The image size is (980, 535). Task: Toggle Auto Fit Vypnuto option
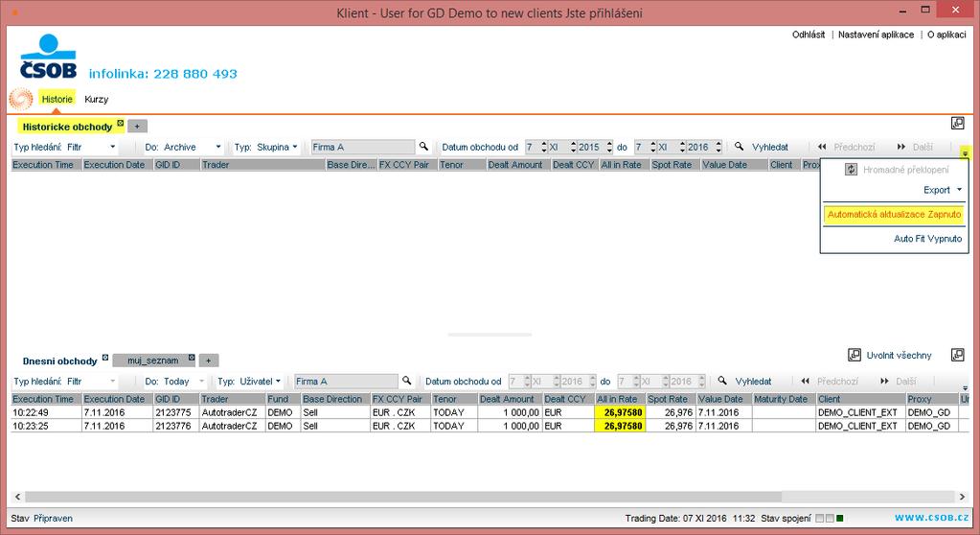(927, 239)
